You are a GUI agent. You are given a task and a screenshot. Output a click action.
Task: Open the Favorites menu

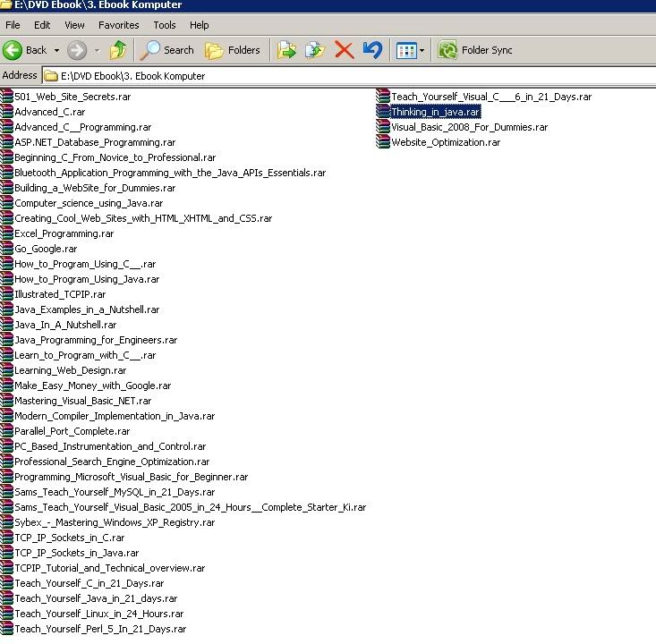pyautogui.click(x=119, y=25)
